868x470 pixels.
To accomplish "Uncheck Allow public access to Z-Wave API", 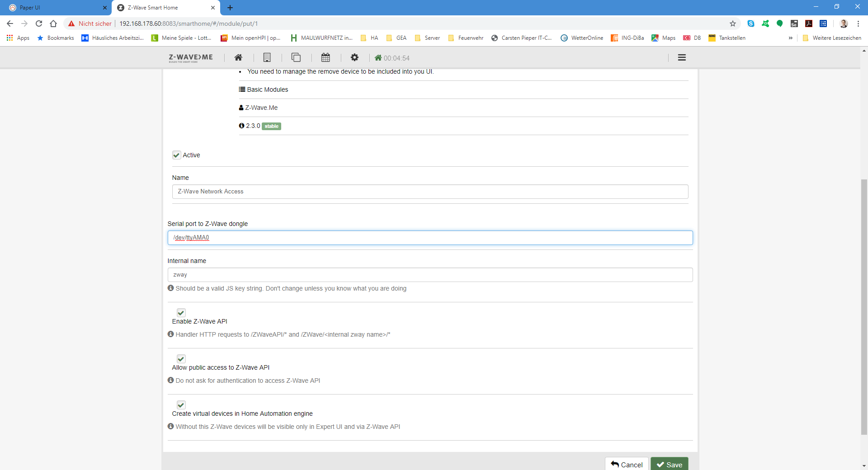I will pyautogui.click(x=181, y=359).
